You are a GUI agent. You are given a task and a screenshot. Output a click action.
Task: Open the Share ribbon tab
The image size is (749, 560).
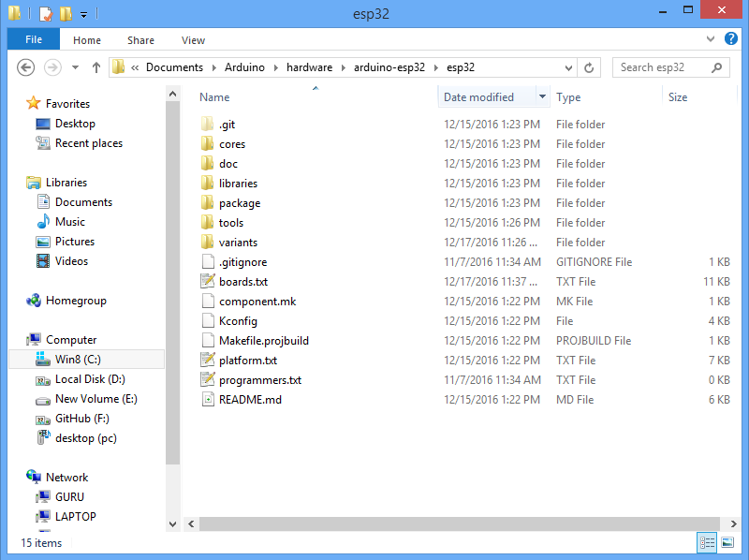tap(140, 40)
